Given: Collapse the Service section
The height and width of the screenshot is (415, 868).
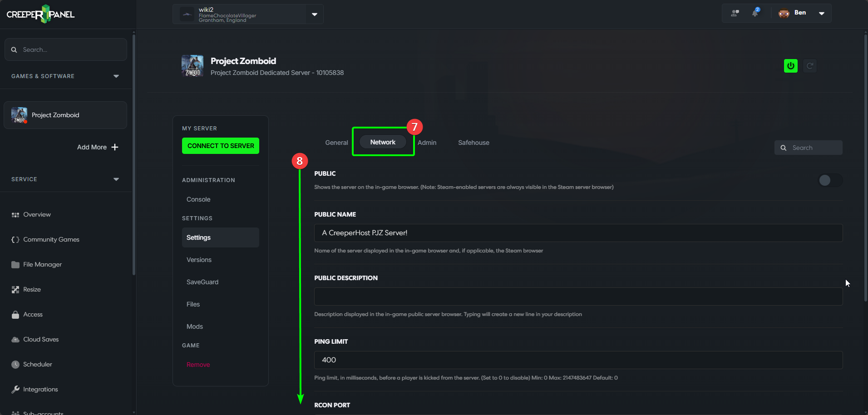Looking at the screenshot, I should pyautogui.click(x=116, y=179).
